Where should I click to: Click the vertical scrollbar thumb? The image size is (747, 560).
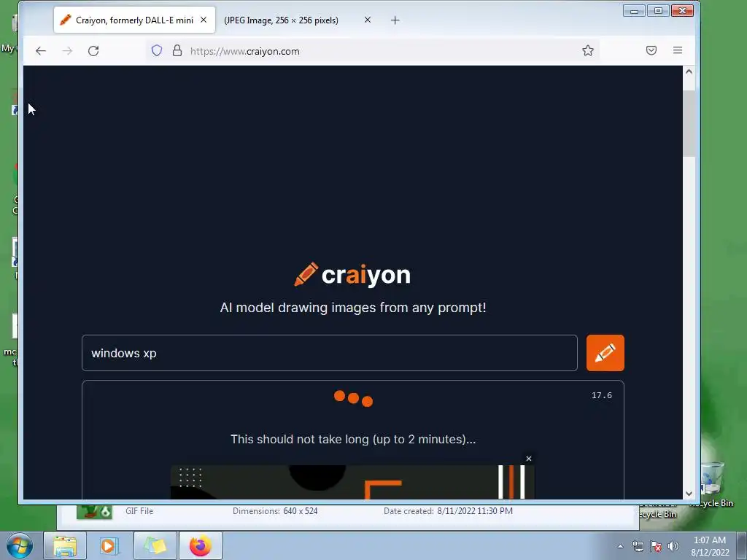point(689,122)
